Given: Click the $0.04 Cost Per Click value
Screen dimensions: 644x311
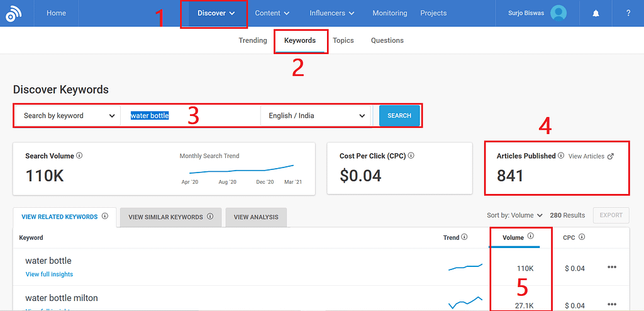Looking at the screenshot, I should point(360,176).
